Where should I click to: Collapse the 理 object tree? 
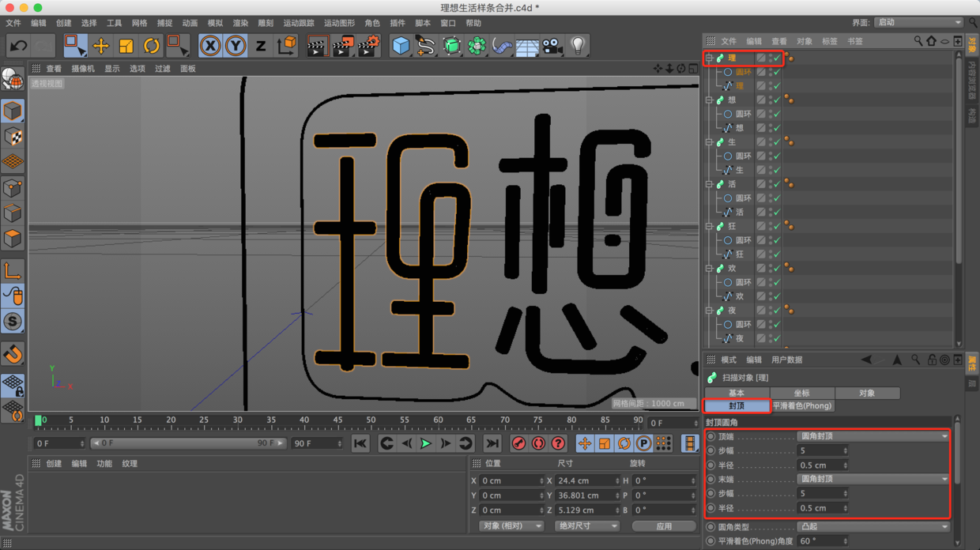pos(709,58)
